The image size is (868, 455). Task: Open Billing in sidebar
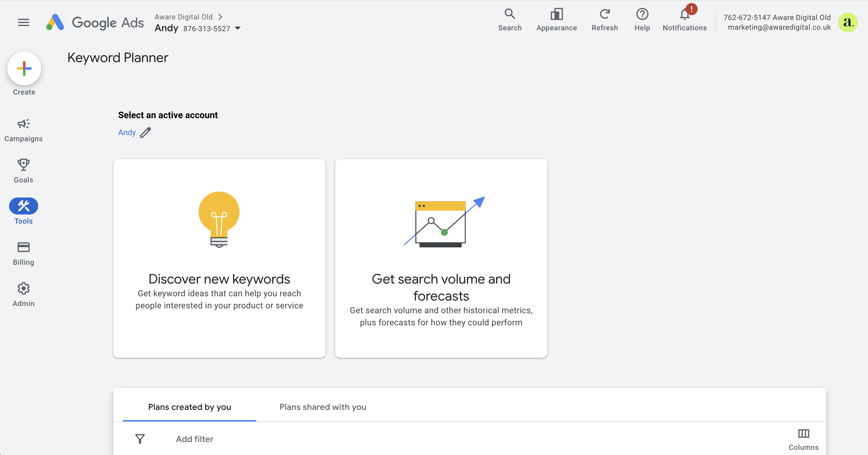(x=24, y=254)
